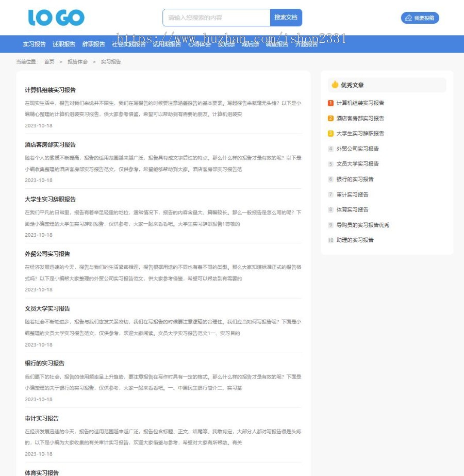Click the 当前位置 breadcrumb label
Viewport: 464px width, 476px height.
(x=27, y=62)
